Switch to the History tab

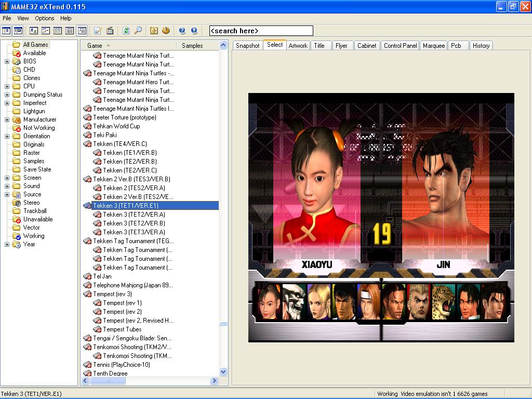(x=481, y=46)
